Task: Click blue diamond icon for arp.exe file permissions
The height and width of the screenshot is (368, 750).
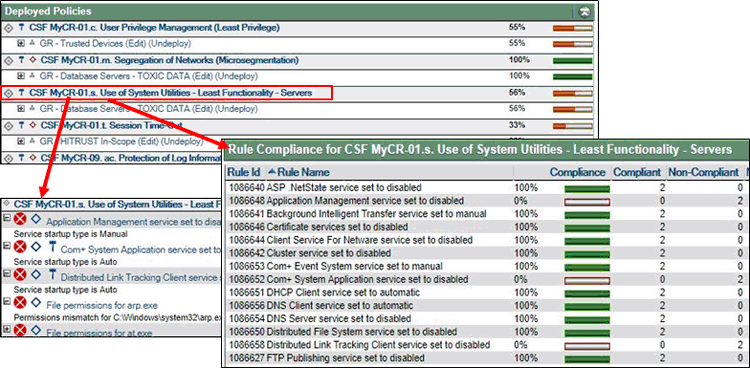Action: [35, 302]
